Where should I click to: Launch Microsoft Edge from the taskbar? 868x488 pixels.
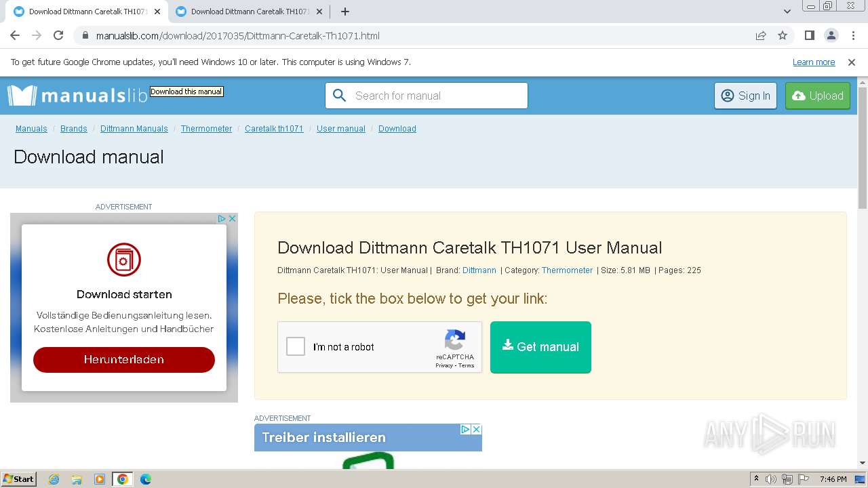146,479
